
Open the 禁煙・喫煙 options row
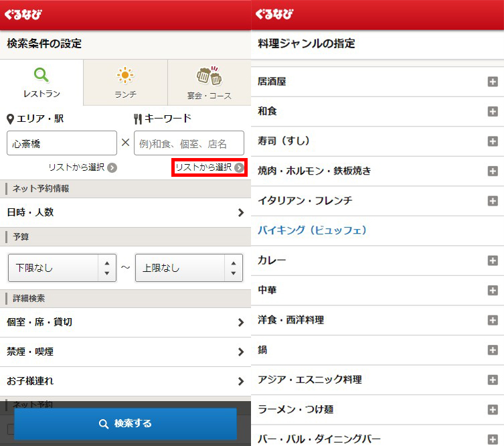coord(125,352)
